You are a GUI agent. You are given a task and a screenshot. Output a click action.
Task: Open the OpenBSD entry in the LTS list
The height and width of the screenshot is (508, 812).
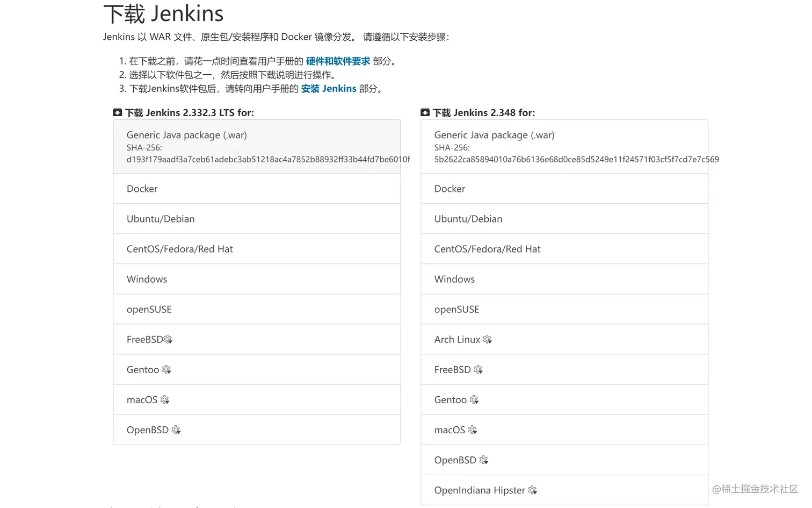pyautogui.click(x=257, y=430)
